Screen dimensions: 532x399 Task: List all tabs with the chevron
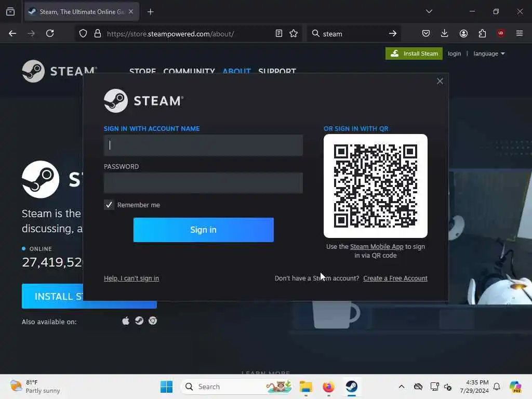click(429, 11)
